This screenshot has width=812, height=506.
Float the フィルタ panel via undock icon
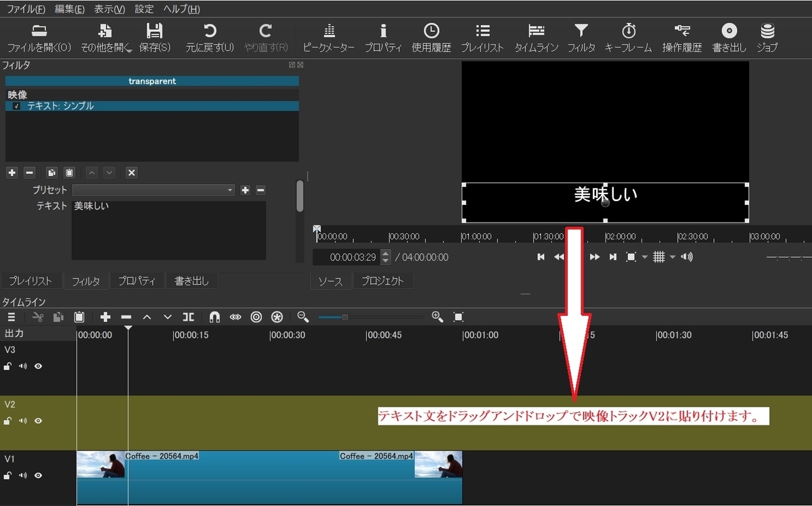292,65
